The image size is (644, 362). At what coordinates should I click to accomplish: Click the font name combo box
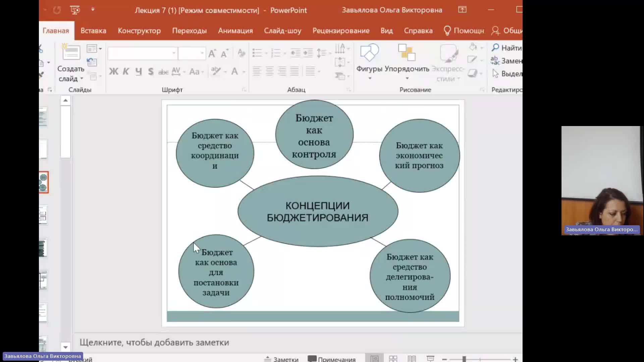click(142, 53)
